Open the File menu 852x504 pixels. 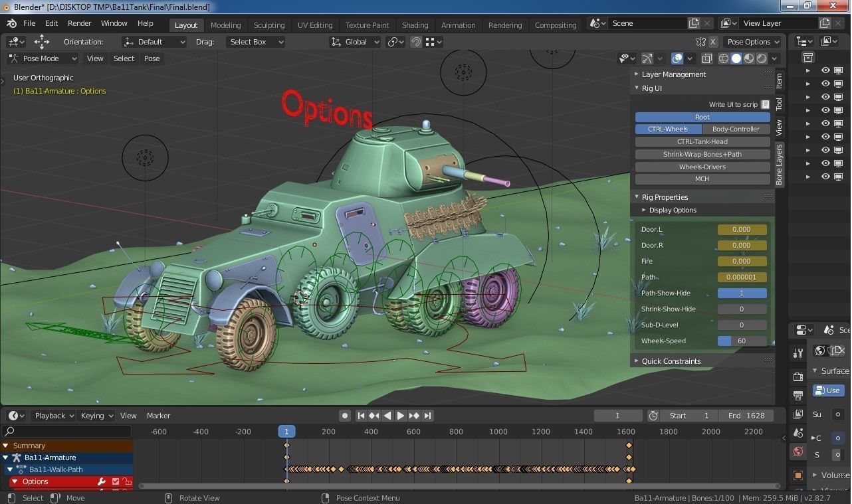tap(29, 23)
